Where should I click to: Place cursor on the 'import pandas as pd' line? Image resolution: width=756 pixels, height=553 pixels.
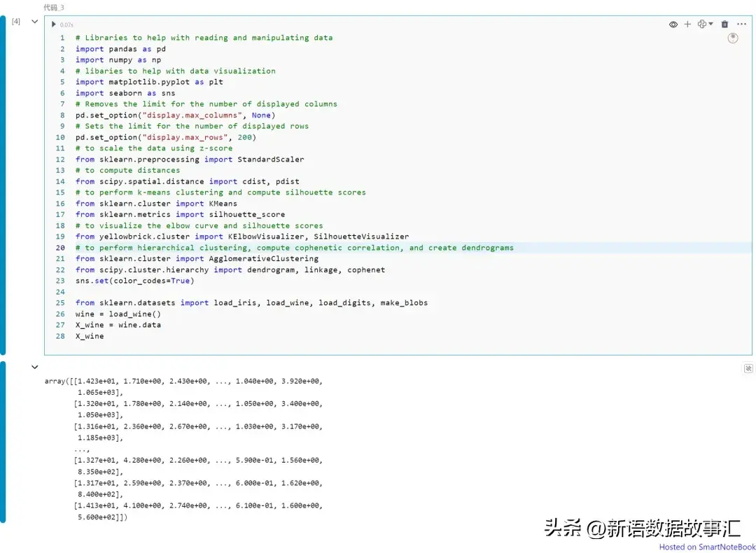click(120, 49)
